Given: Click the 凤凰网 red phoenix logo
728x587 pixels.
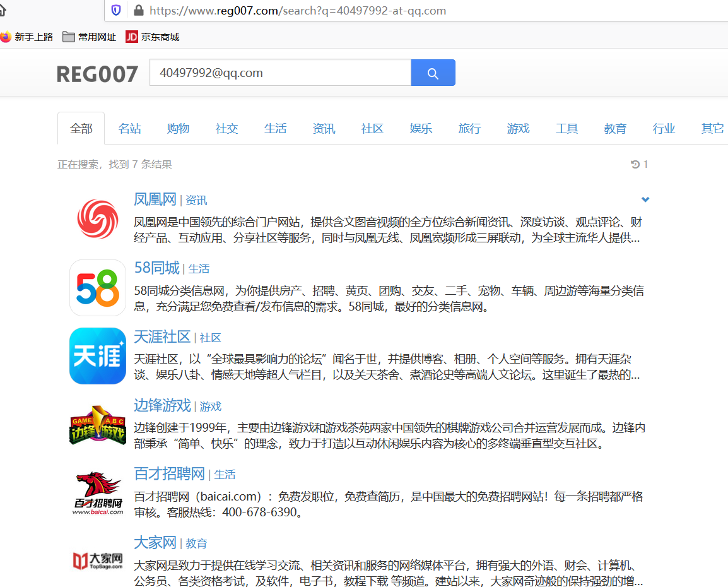Looking at the screenshot, I should pyautogui.click(x=98, y=219).
